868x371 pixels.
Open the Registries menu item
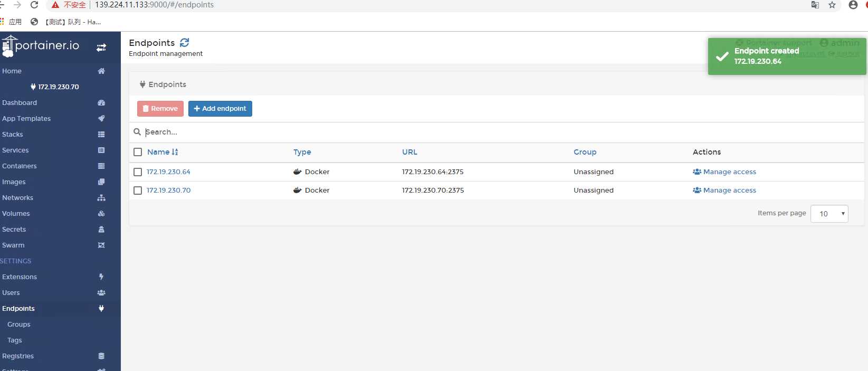click(x=18, y=356)
